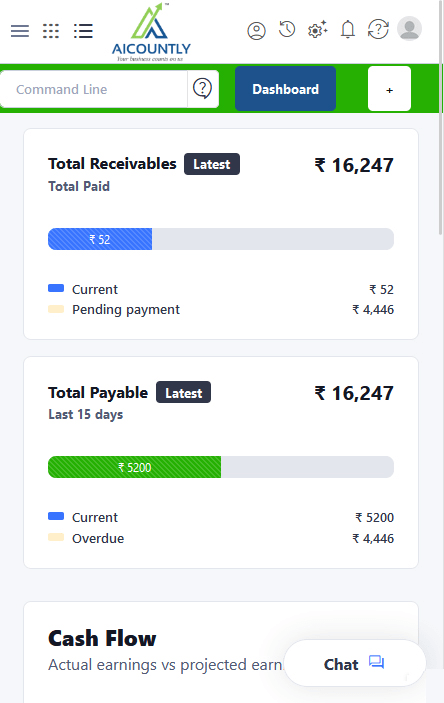Open the profile avatar picture
Viewport: 444px width, 703px height.
click(x=409, y=29)
